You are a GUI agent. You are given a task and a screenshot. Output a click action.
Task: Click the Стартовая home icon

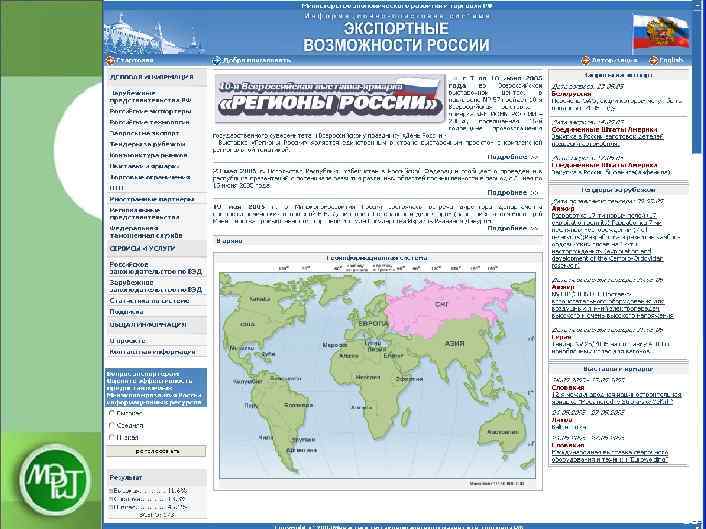(109, 60)
